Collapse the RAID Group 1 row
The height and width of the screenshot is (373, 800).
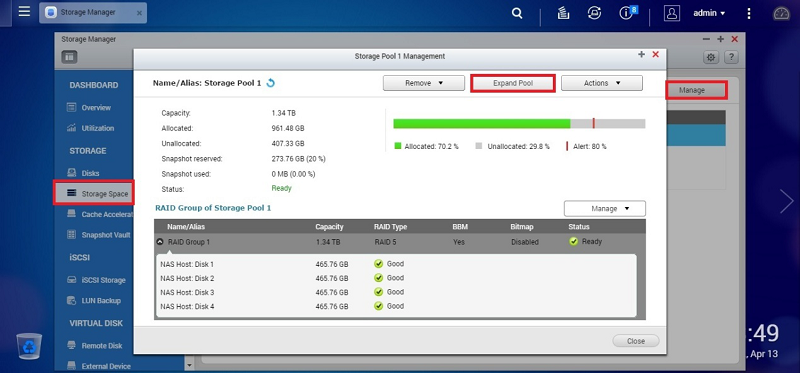tap(160, 242)
